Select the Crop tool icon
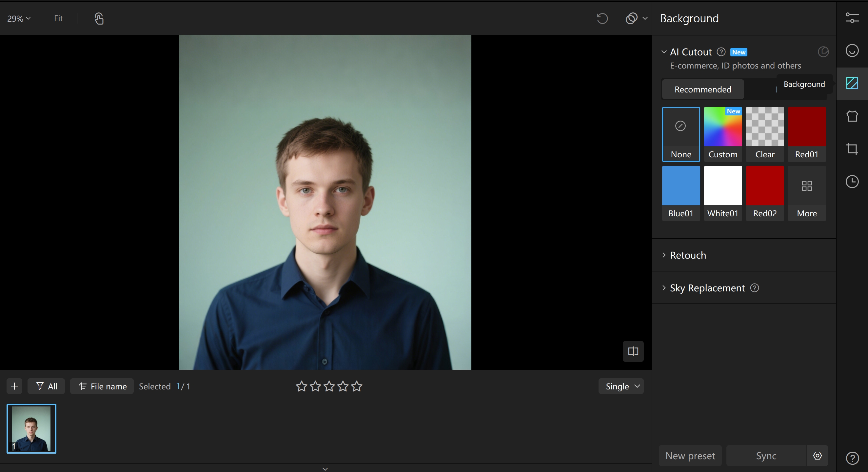Viewport: 868px width, 472px height. (852, 148)
